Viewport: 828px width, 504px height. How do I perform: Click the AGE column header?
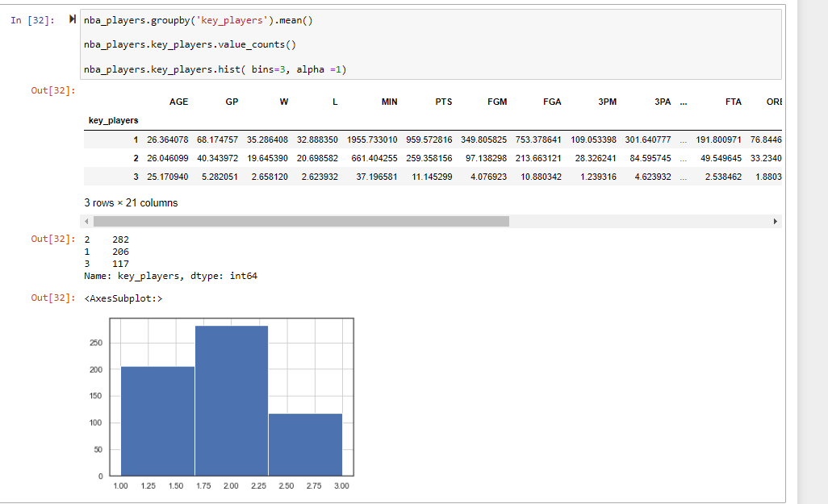coord(178,102)
